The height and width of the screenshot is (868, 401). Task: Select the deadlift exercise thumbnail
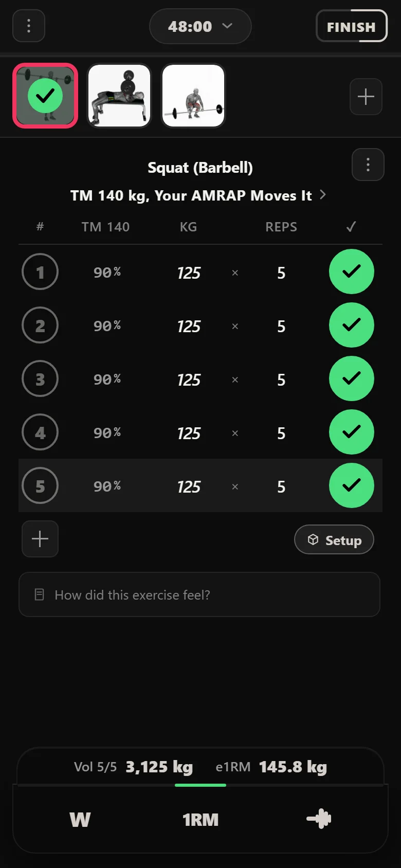click(x=193, y=96)
